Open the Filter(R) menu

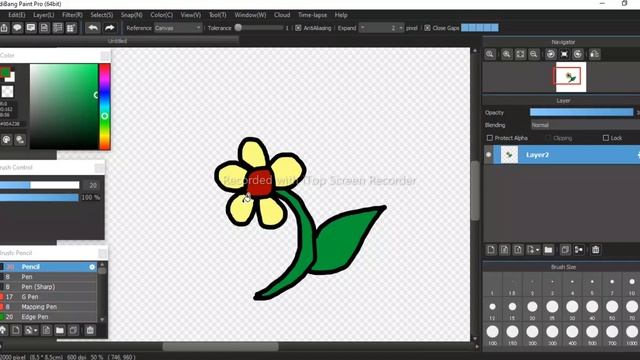click(72, 15)
